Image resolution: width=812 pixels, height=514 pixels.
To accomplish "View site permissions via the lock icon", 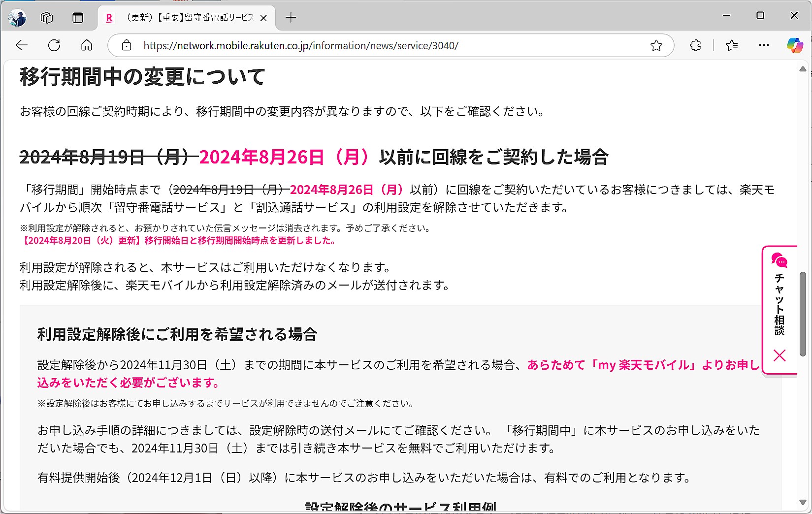I will click(127, 45).
